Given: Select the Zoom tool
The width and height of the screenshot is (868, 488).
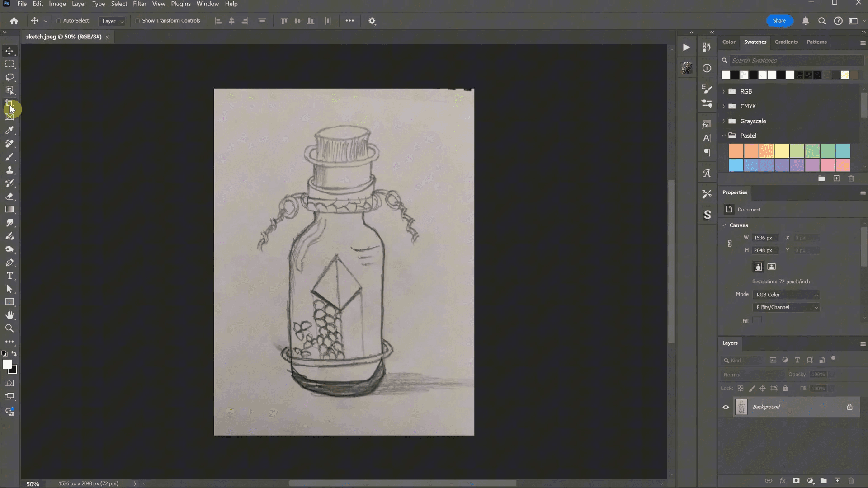Looking at the screenshot, I should [x=9, y=328].
